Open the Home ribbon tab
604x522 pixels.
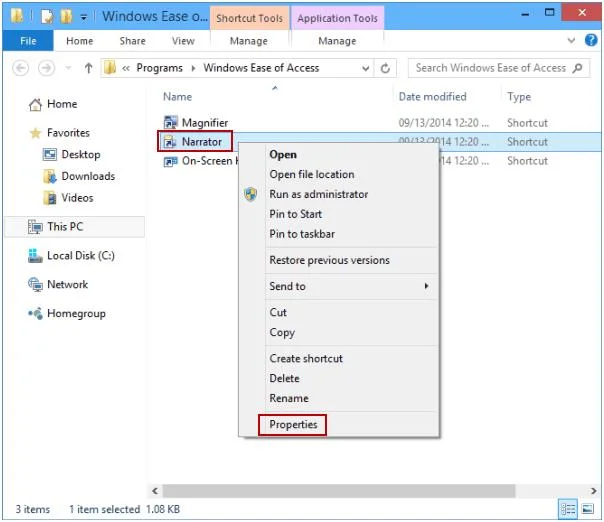(80, 41)
